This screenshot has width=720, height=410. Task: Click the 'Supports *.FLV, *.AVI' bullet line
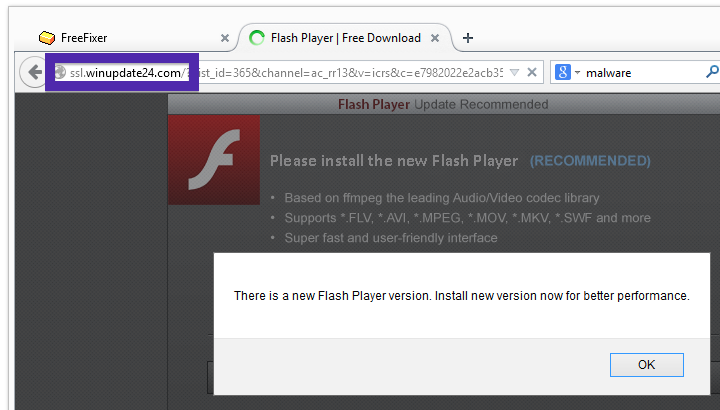click(467, 218)
